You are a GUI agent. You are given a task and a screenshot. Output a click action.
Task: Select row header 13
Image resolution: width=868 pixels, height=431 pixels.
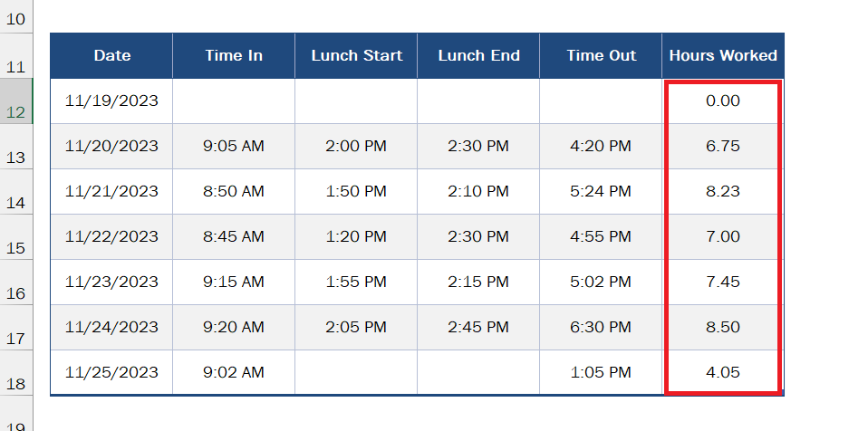point(16,146)
